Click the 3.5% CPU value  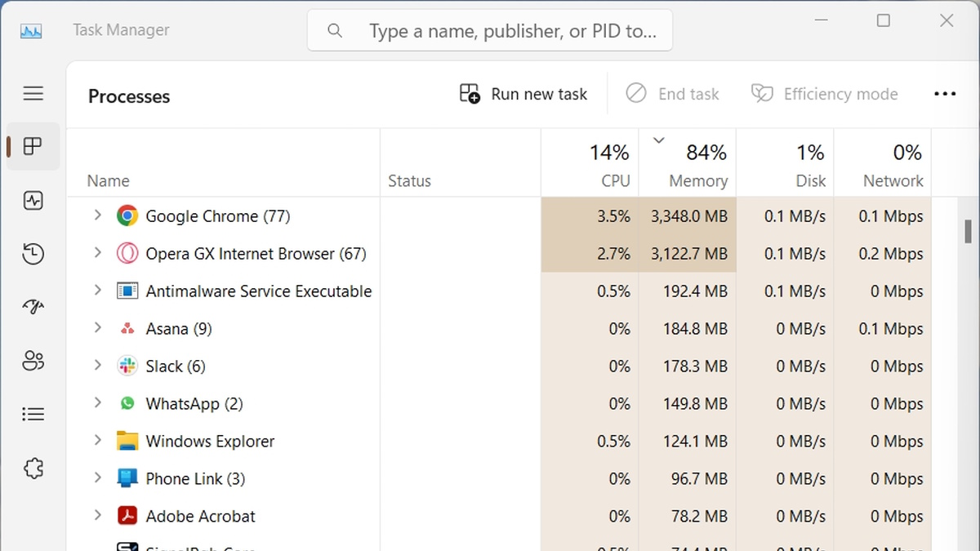coord(613,216)
